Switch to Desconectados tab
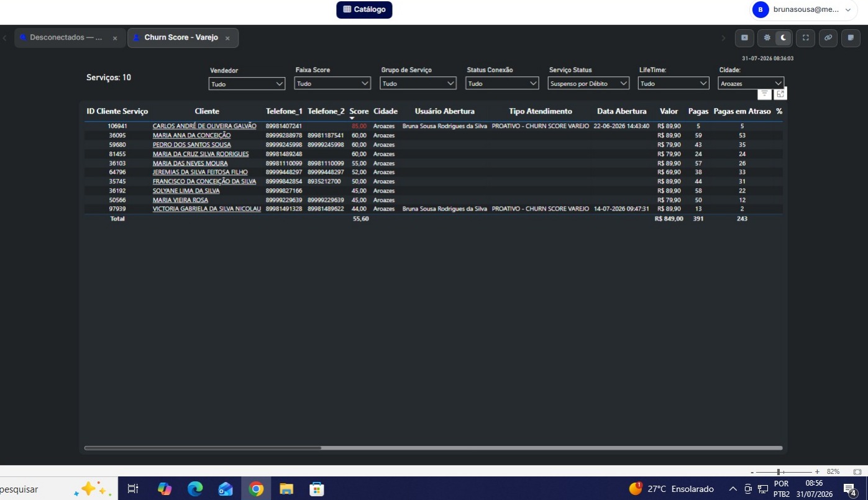 66,37
